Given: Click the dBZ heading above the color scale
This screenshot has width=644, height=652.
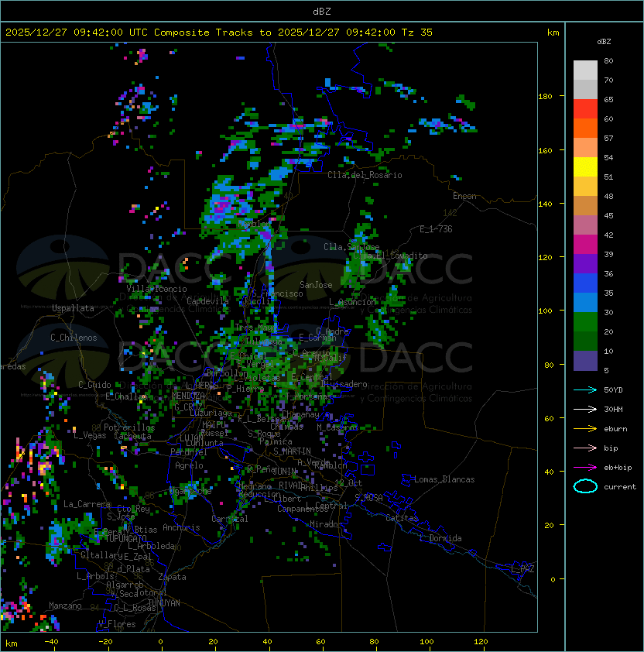Looking at the screenshot, I should 604,42.
